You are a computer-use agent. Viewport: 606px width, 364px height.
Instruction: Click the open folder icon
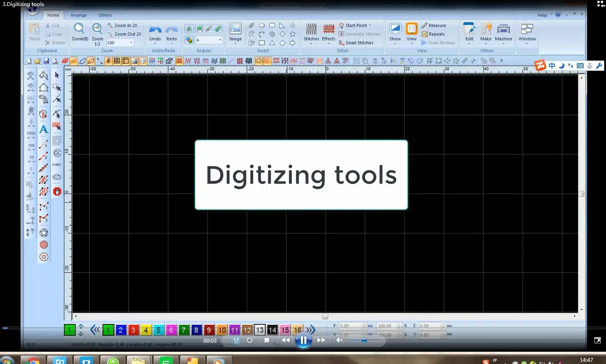coord(38,61)
